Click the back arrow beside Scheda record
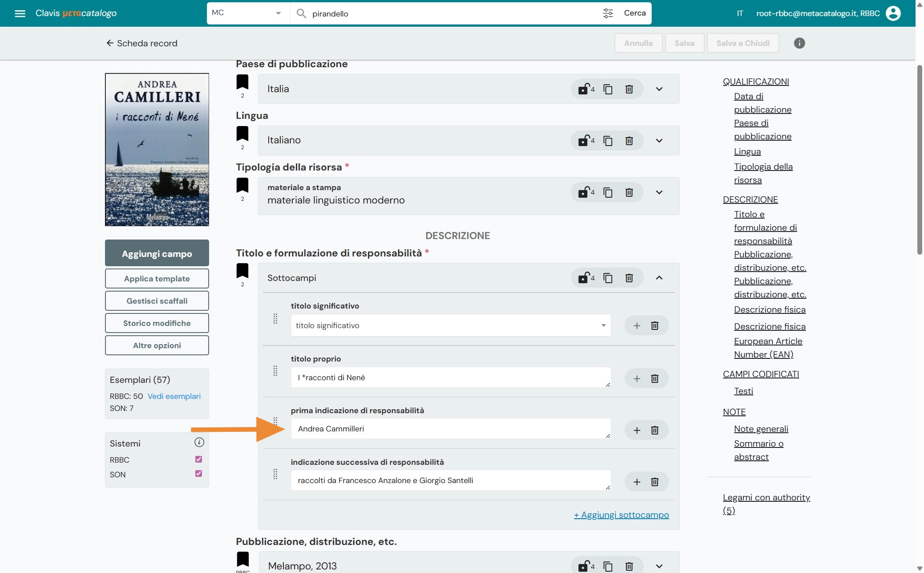The image size is (924, 573). coord(109,43)
